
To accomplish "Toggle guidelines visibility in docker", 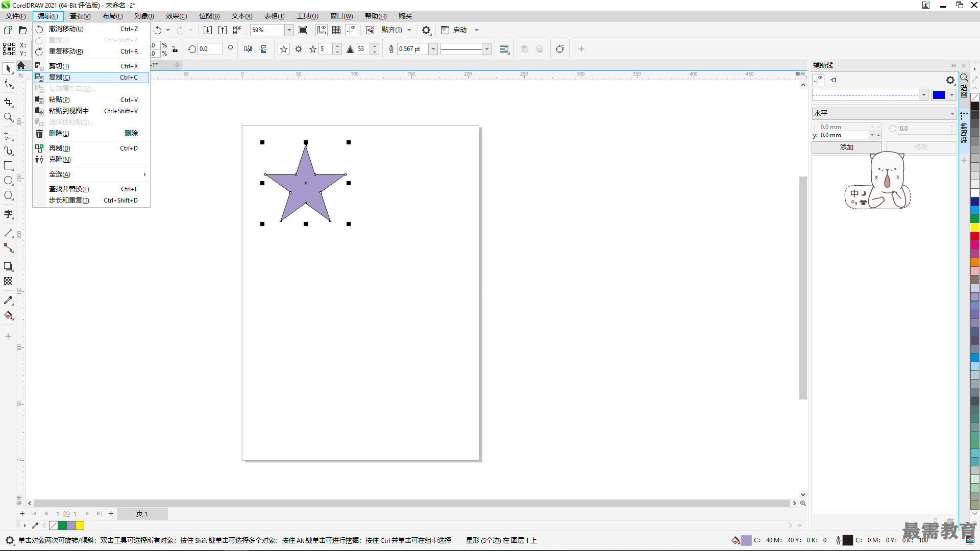I will (818, 80).
